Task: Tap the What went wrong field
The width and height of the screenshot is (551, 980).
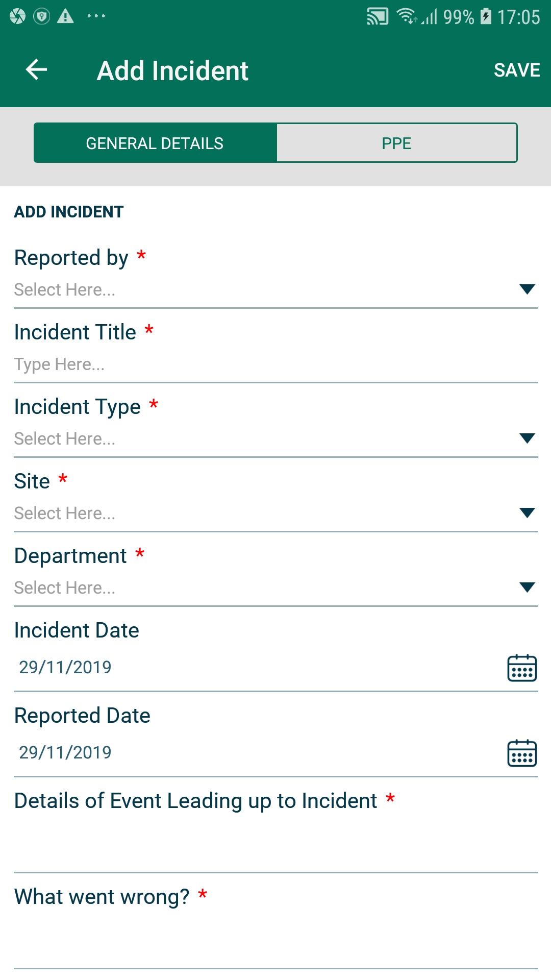Action: [x=276, y=939]
